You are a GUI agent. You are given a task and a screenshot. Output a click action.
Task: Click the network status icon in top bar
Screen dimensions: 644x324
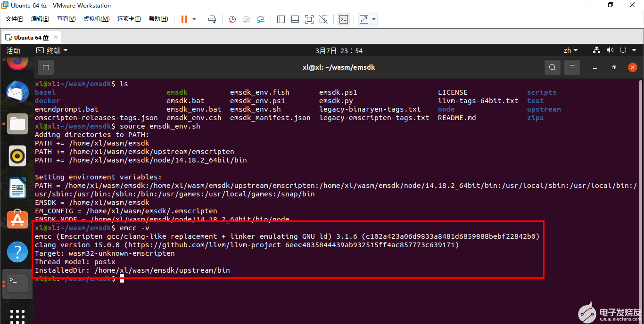pyautogui.click(x=596, y=50)
